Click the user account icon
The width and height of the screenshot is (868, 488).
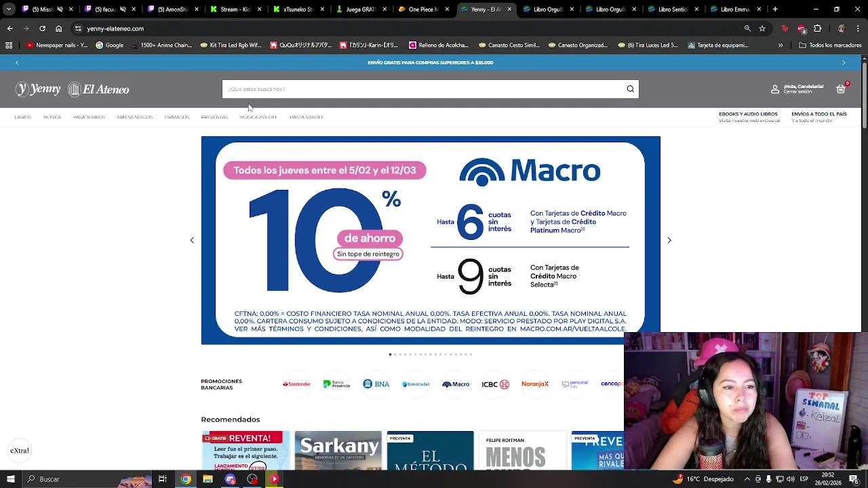coord(775,89)
